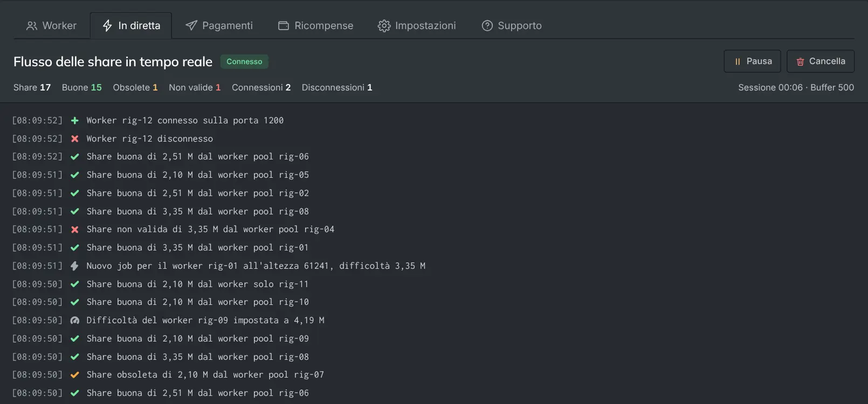868x404 pixels.
Task: Click the checkmark icon on the rig-09 share buona row
Action: point(75,339)
